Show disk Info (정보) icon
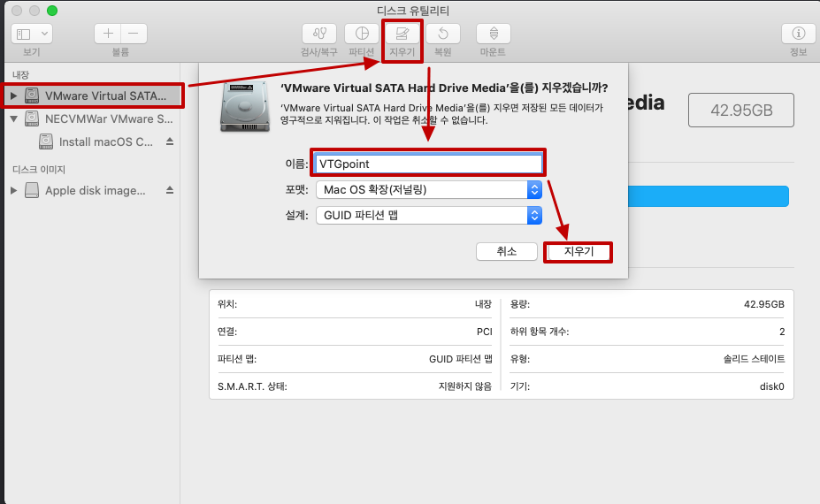The width and height of the screenshot is (820, 504). click(x=798, y=34)
